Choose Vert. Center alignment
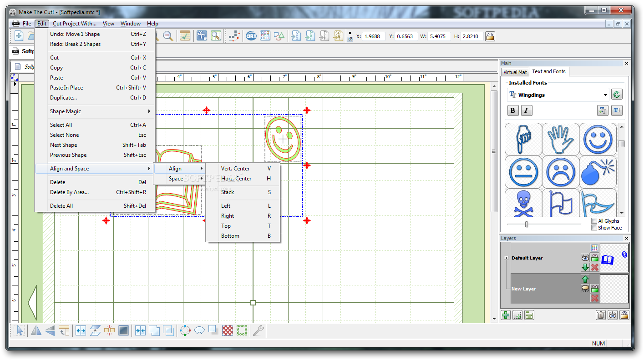The height and width of the screenshot is (360, 644). (243, 169)
